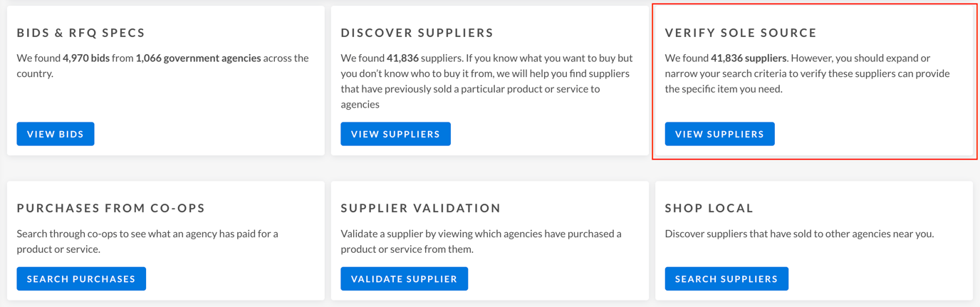Click the "1,066 government agencies" bold text
Image resolution: width=980 pixels, height=307 pixels.
tap(198, 58)
